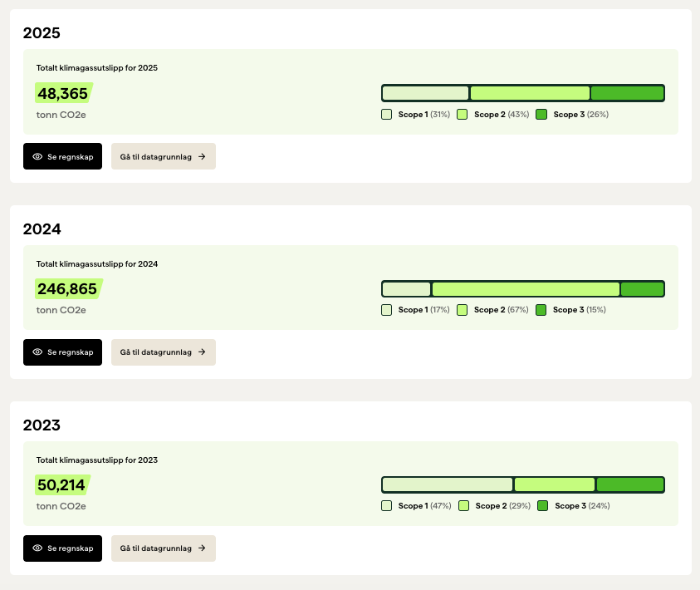Open Se regnskap for 2025
The image size is (700, 590).
[62, 156]
